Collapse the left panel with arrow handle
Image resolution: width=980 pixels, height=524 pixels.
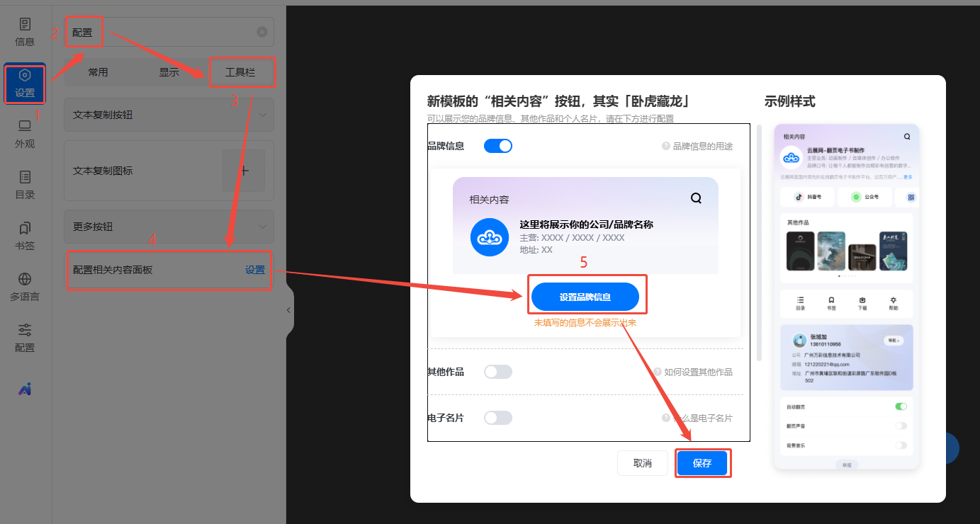coord(289,310)
